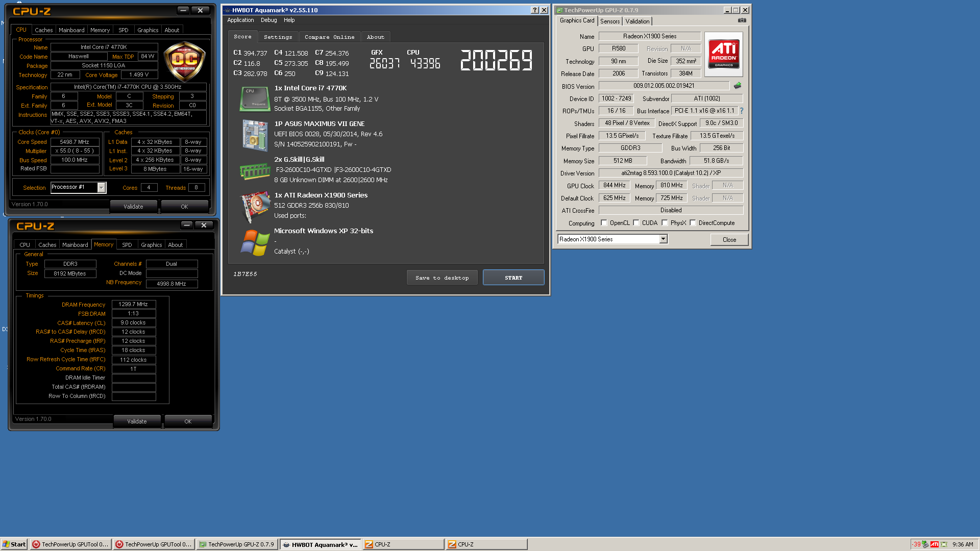Screen dimensions: 980x551
Task: Click the ATI Radeon logo in GPU-Z
Action: coord(724,54)
